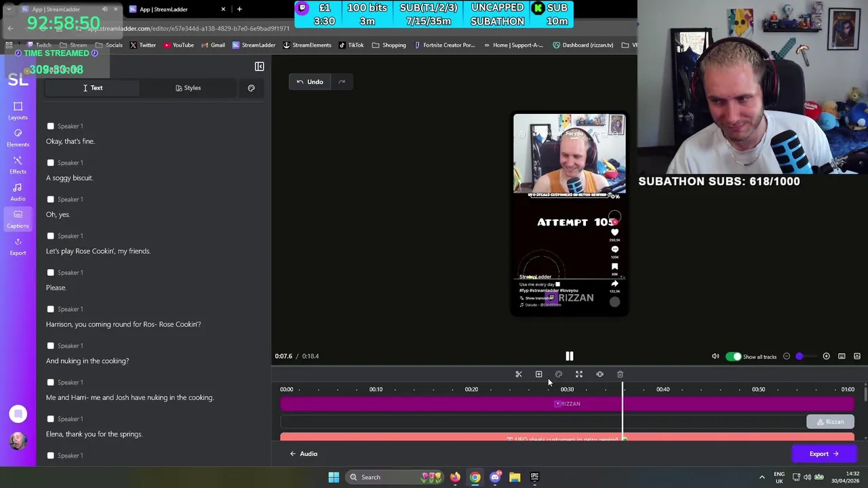This screenshot has width=868, height=488.
Task: Mute the preview with speaker icon
Action: coord(715,357)
